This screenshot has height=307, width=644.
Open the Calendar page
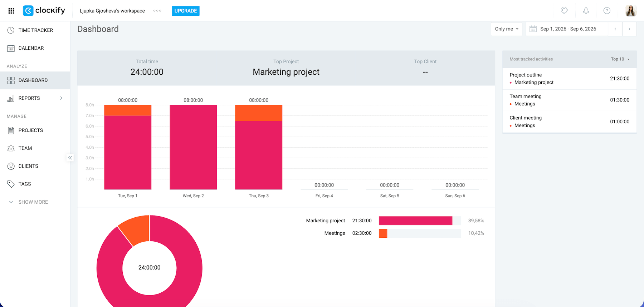pos(35,48)
